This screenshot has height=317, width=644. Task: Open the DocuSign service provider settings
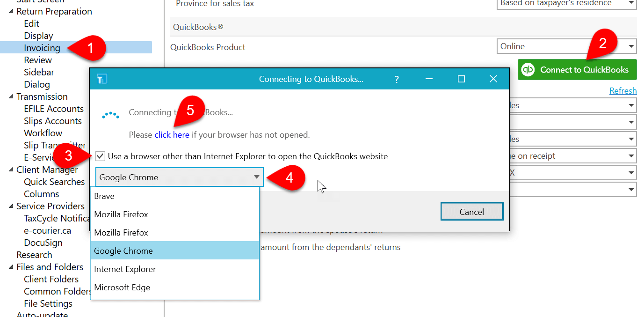(43, 243)
